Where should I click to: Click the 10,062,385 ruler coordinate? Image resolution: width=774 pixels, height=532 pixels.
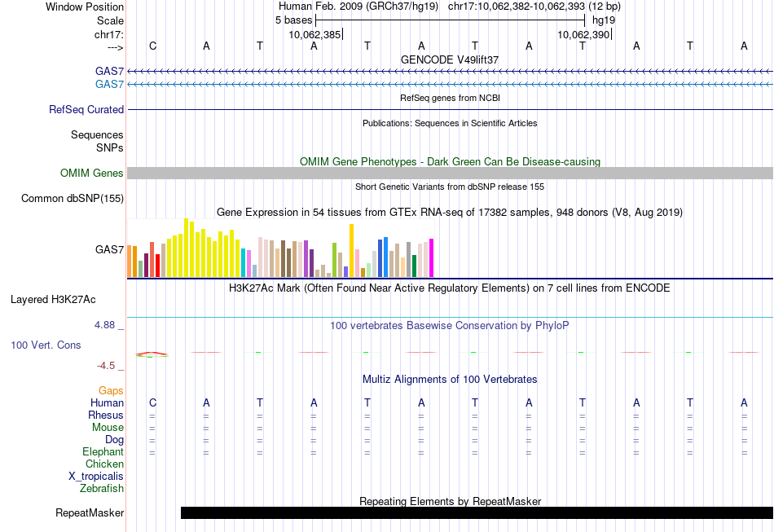pyautogui.click(x=315, y=34)
